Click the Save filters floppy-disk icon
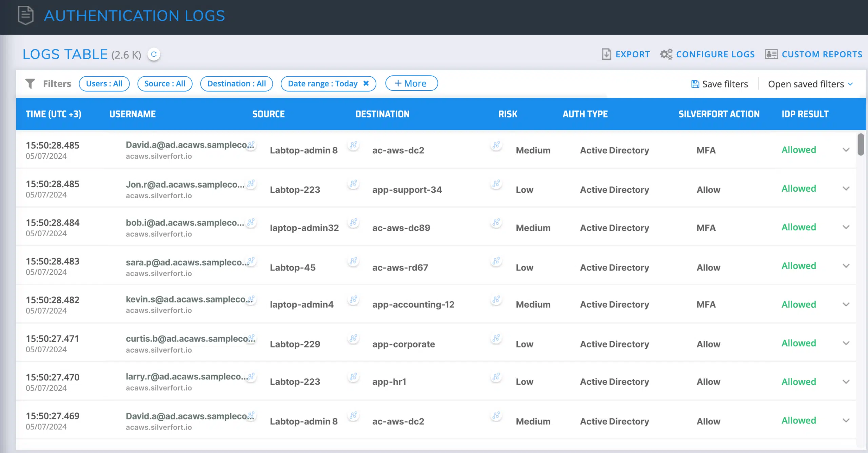868x453 pixels. (x=695, y=84)
